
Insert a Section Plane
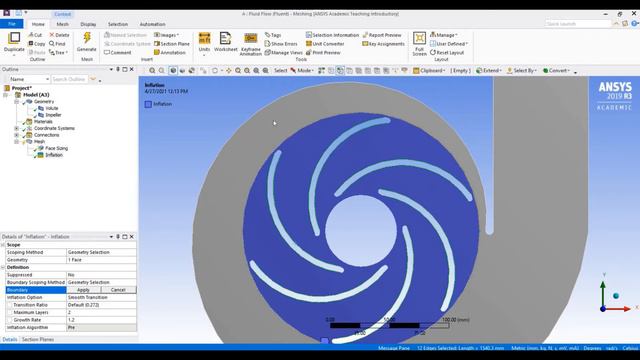tap(172, 44)
